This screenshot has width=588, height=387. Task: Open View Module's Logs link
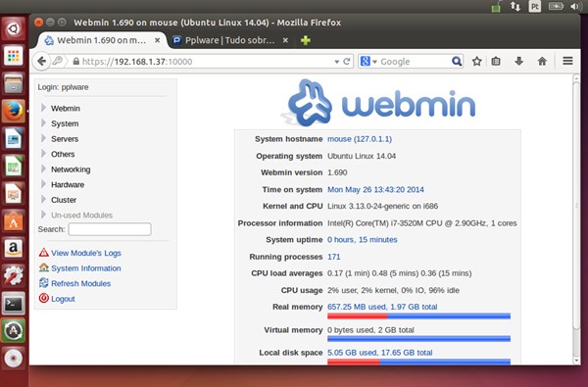tap(86, 253)
